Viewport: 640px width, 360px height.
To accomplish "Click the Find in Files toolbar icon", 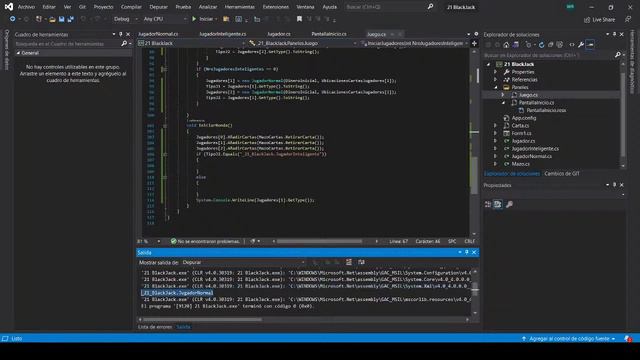I will (226, 19).
